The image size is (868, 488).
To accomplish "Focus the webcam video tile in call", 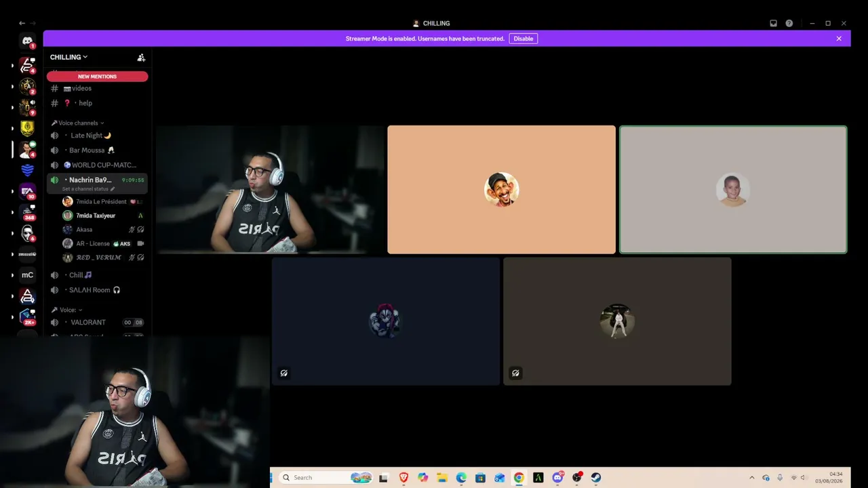I will point(270,190).
